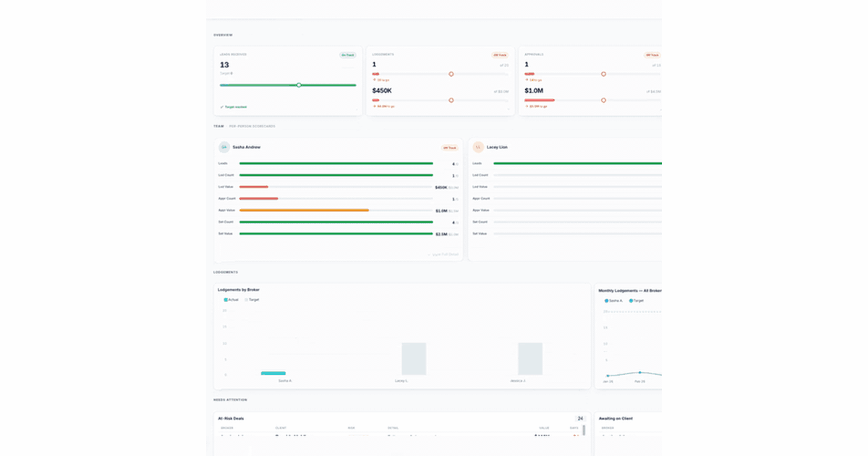This screenshot has width=868, height=456.
Task: Click the $1.0M approvals value target marker
Action: [x=603, y=100]
